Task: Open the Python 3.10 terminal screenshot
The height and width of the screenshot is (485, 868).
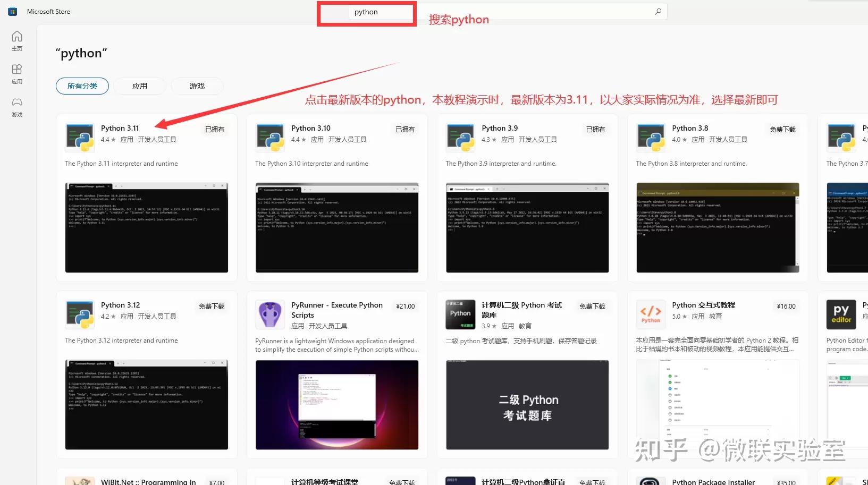Action: point(337,227)
